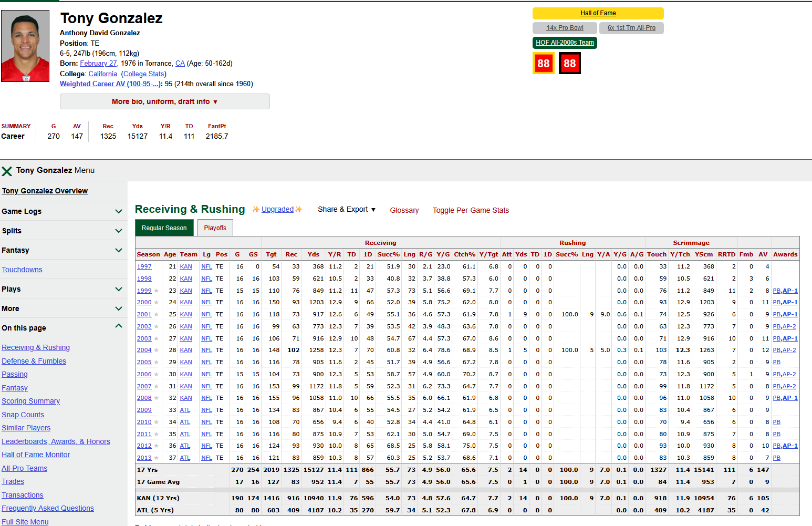Click the CA birthplace link
This screenshot has width=812, height=526.
click(x=180, y=63)
